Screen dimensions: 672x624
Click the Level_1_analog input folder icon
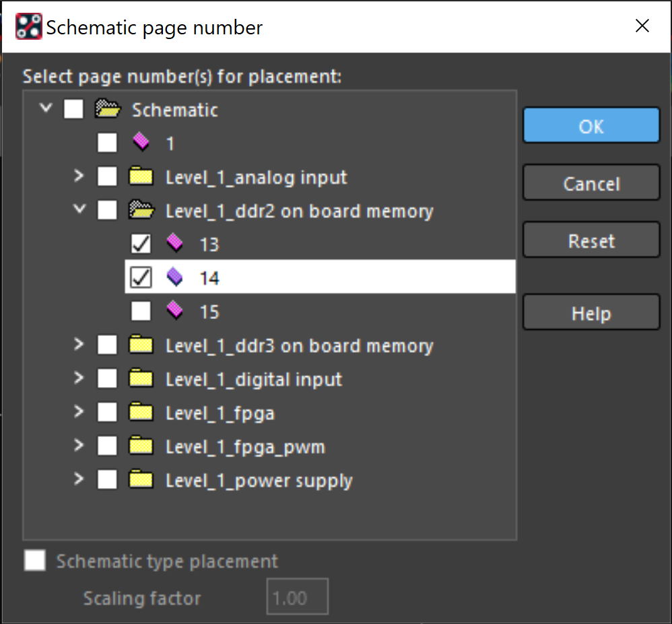coord(141,176)
